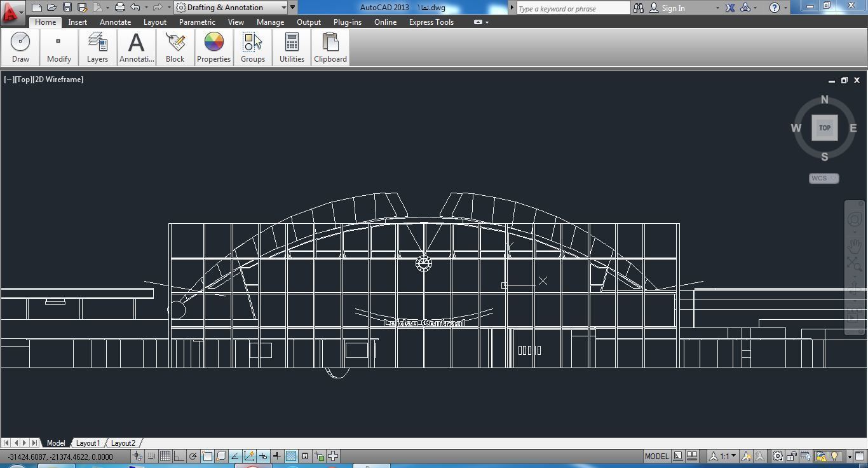Click the toolbar lock padlock icon

792,456
